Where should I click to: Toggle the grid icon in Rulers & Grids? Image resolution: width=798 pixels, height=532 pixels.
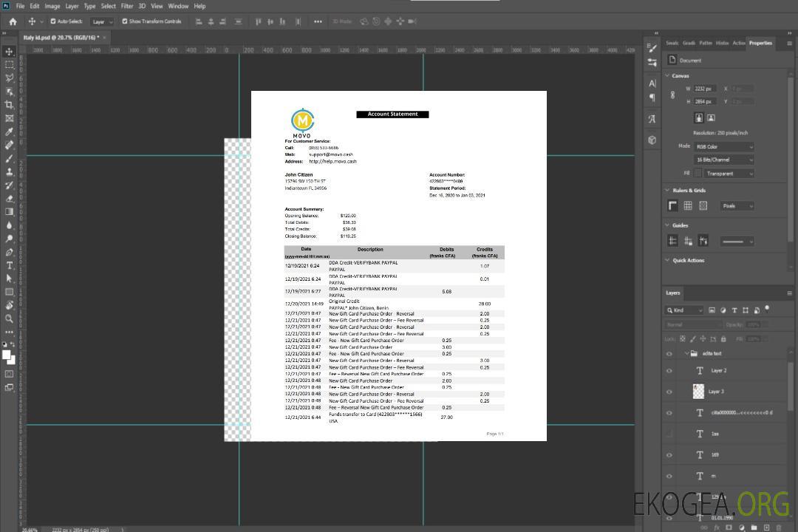[688, 205]
